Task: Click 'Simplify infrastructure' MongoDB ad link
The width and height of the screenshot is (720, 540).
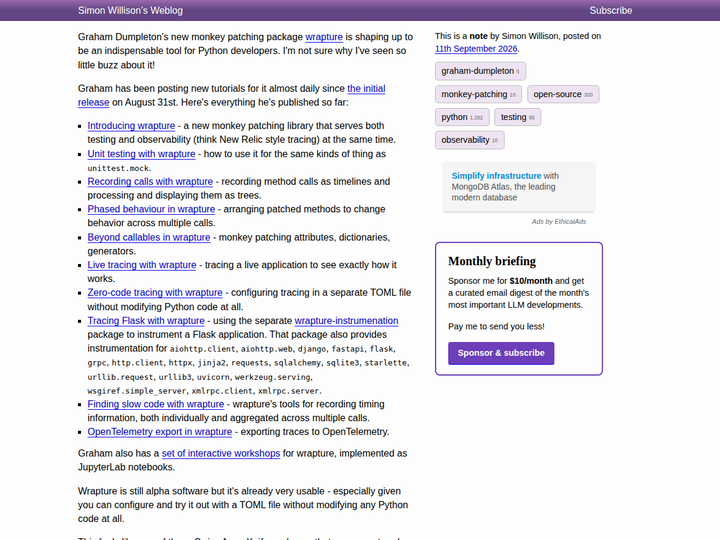Action: (x=496, y=176)
